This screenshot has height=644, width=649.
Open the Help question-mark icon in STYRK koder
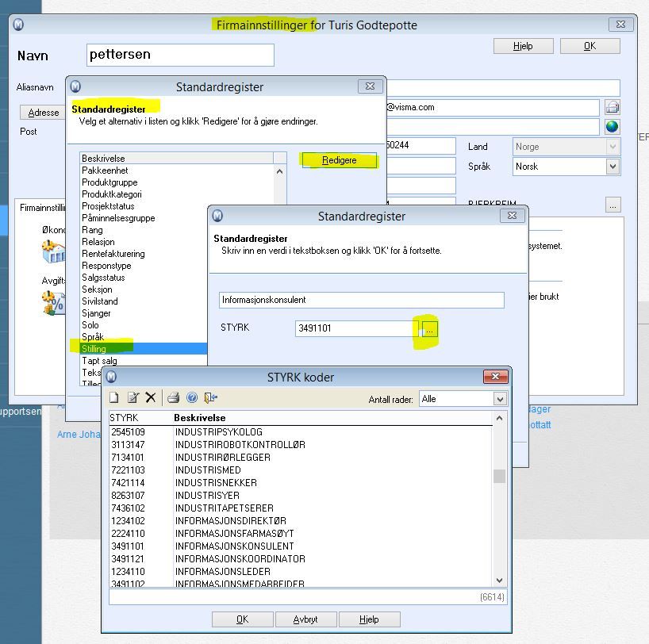pyautogui.click(x=192, y=397)
